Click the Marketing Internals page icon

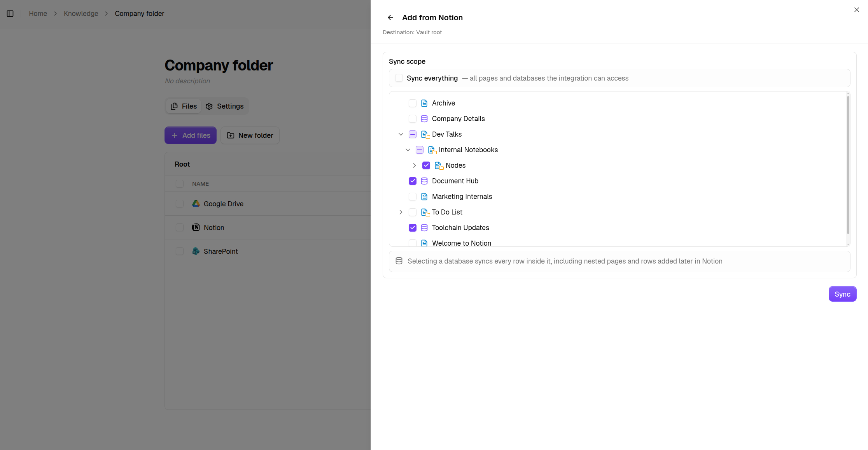point(424,197)
